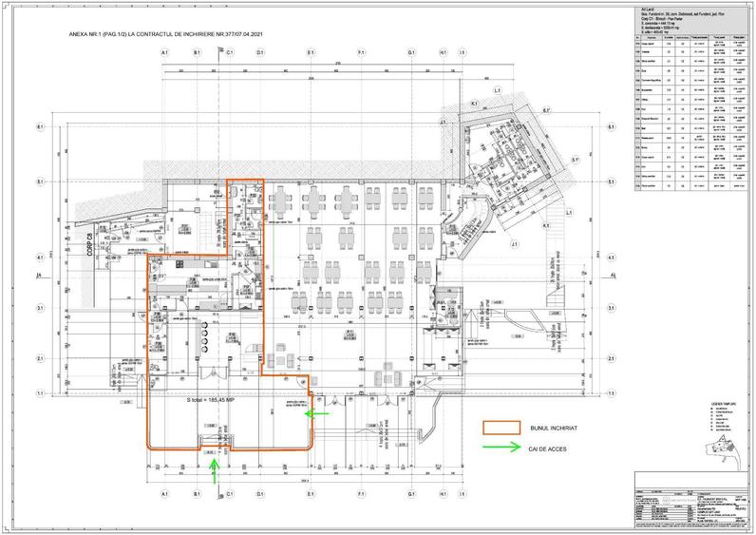
Task: Select the left-side 6.1 axis bubble
Action: point(41,127)
